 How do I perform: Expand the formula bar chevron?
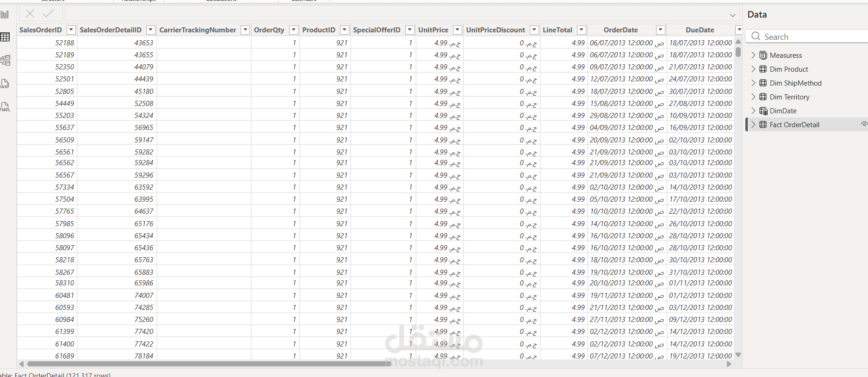(733, 15)
